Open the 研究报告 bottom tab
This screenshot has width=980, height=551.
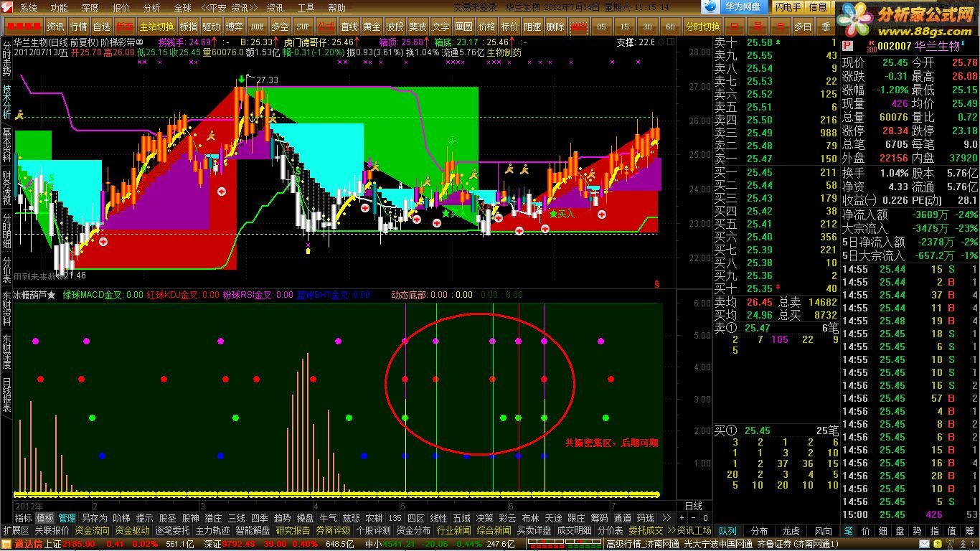coord(293,531)
